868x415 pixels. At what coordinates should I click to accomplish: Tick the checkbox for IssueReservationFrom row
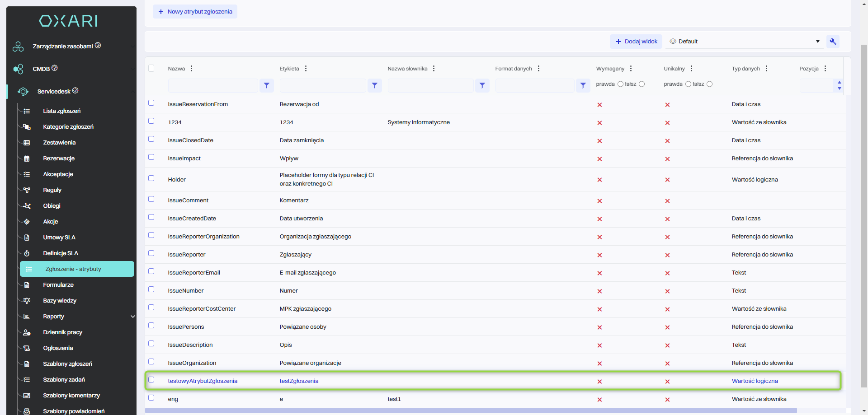(151, 103)
